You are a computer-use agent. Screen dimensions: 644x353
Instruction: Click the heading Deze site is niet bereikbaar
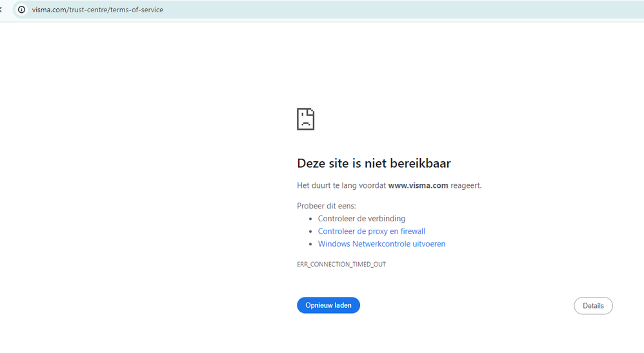click(374, 163)
